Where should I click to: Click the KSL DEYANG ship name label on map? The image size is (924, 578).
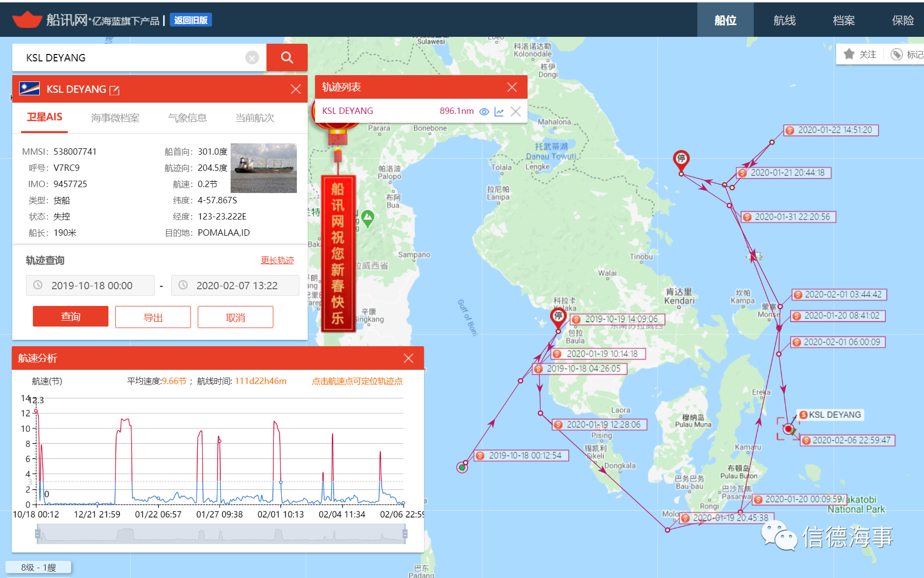tap(830, 415)
